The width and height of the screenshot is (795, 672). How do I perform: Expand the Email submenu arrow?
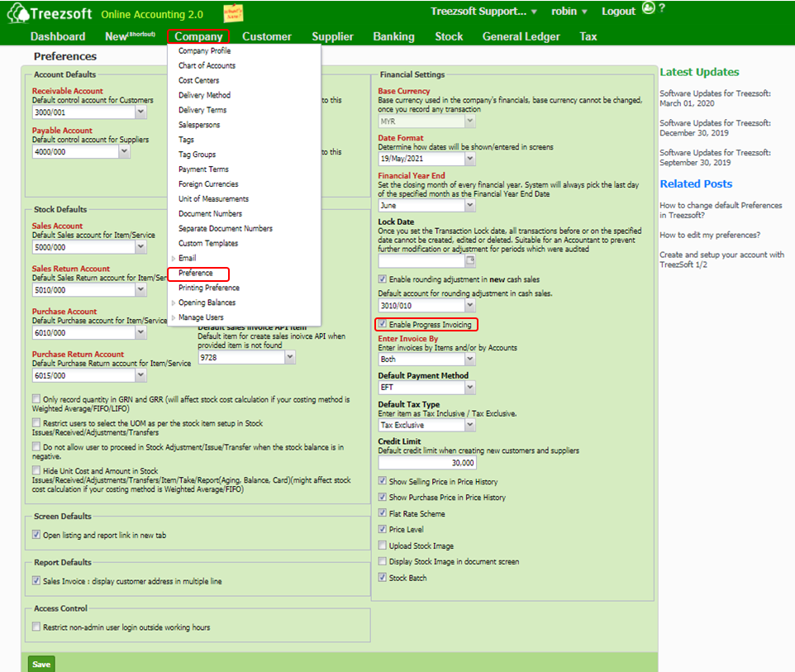pyautogui.click(x=174, y=259)
